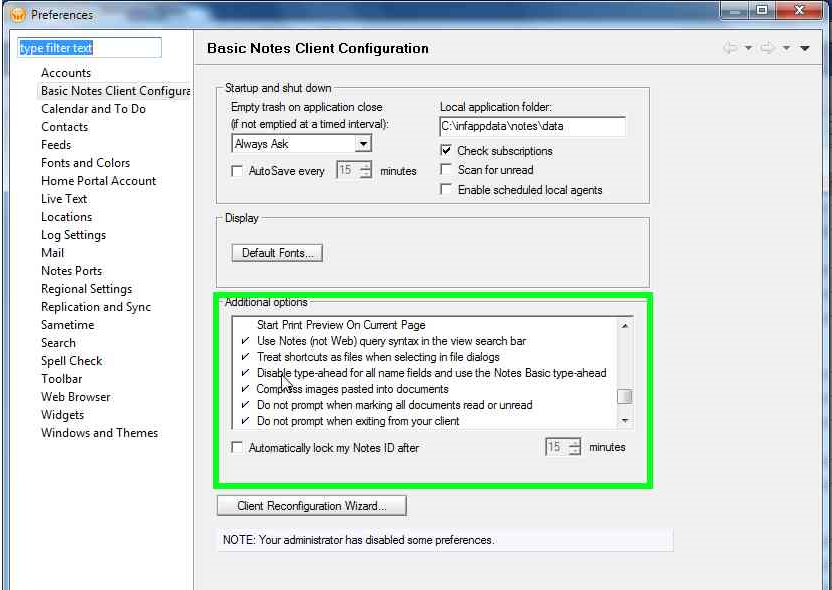Open the back history dropdown arrow
The height and width of the screenshot is (590, 832).
748,48
